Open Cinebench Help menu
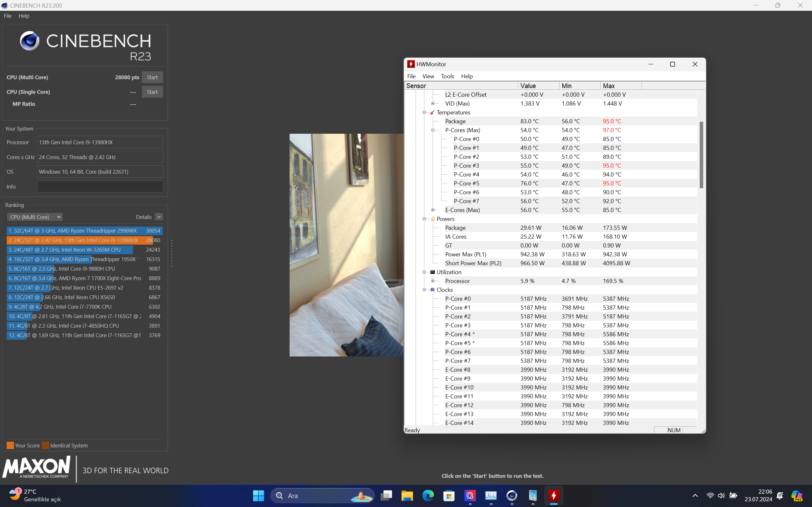Image resolution: width=812 pixels, height=507 pixels. coord(24,16)
